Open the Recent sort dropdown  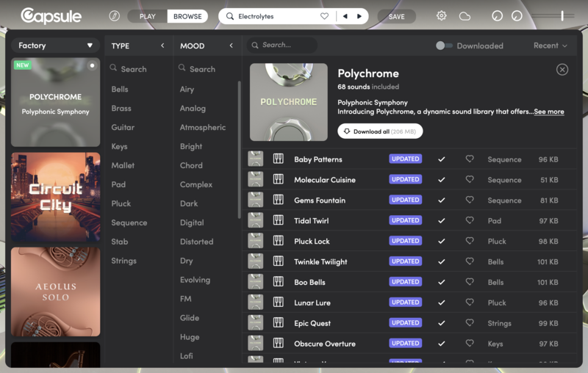[x=550, y=46]
